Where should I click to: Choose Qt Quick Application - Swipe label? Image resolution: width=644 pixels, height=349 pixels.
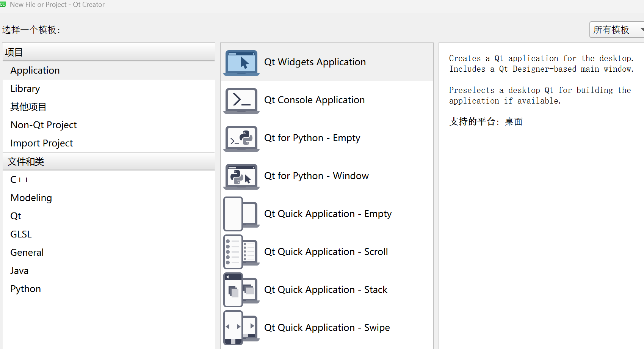(x=327, y=328)
